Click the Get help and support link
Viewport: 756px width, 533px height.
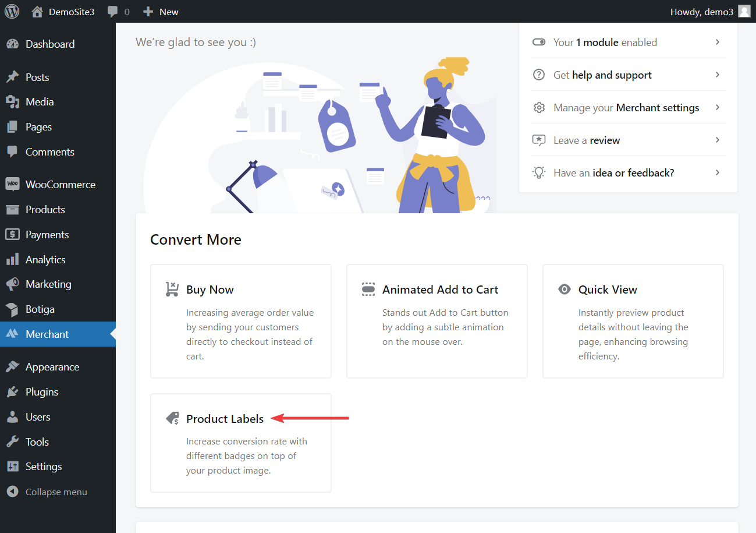[602, 75]
